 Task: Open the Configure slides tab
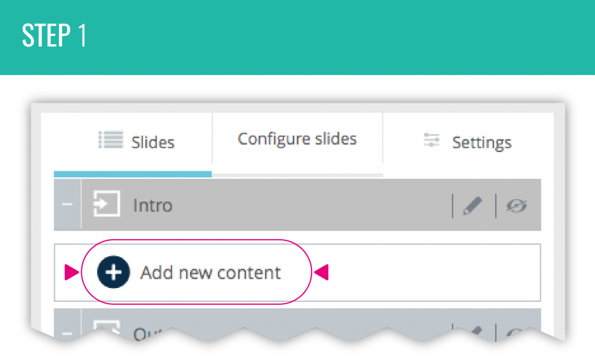[x=297, y=139]
